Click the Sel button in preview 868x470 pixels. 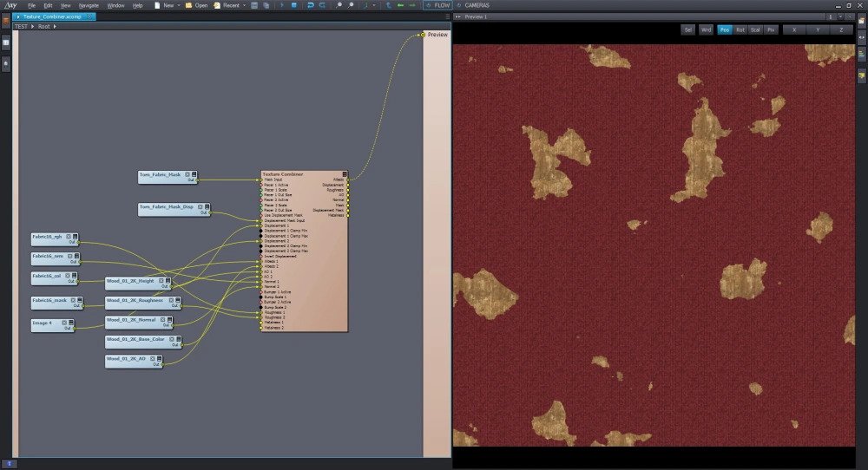[688, 29]
